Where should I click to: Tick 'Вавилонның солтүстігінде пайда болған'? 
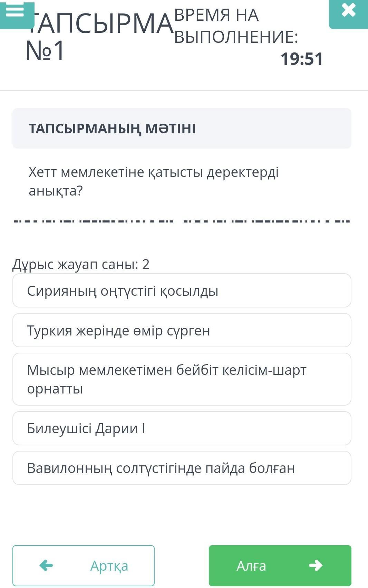click(x=182, y=468)
